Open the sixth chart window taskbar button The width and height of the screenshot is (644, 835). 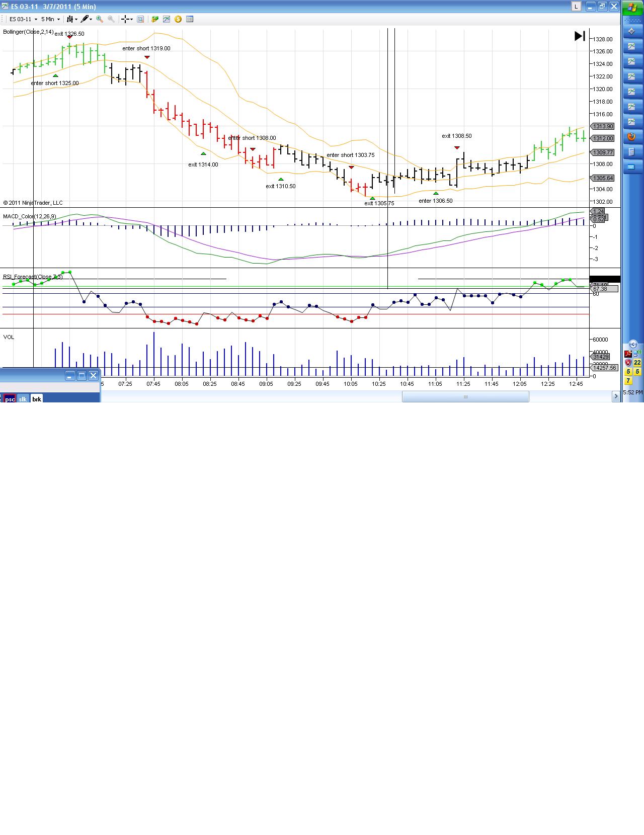(632, 122)
